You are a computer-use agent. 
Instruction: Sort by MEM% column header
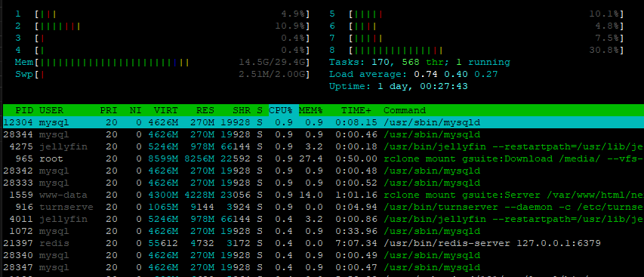(x=311, y=110)
